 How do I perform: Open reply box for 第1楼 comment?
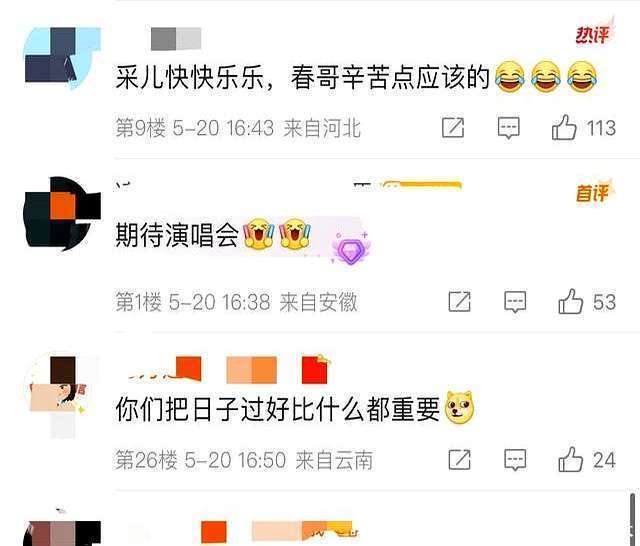(x=515, y=302)
